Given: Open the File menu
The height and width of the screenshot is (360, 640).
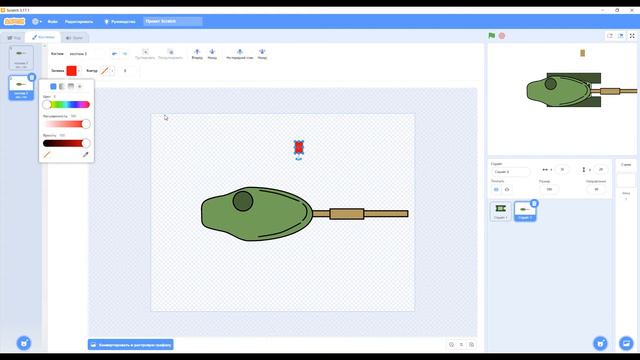Looking at the screenshot, I should [x=52, y=22].
